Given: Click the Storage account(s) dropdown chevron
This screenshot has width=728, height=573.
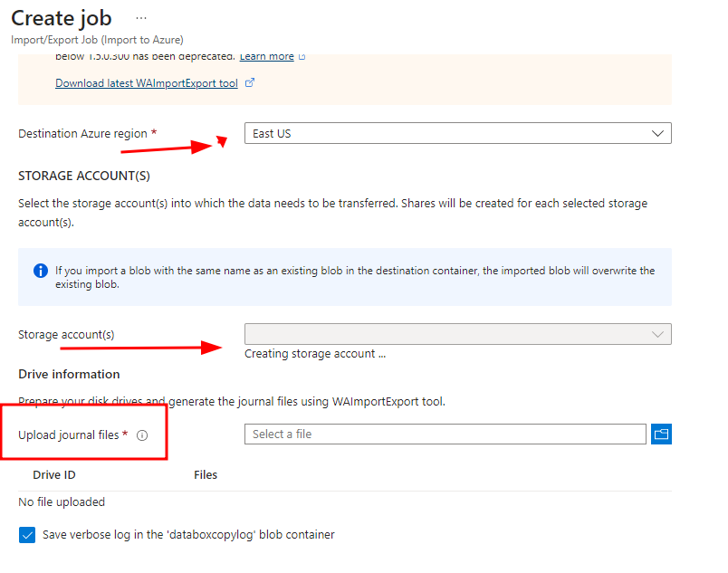Looking at the screenshot, I should (658, 333).
